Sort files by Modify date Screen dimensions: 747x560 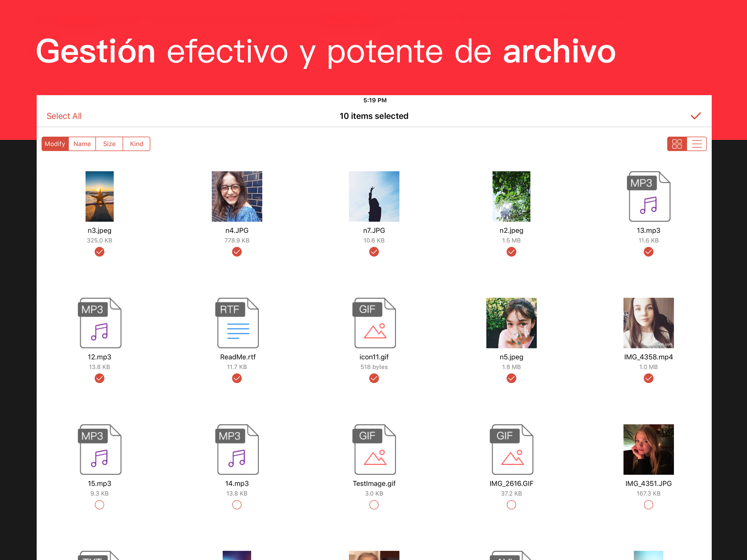coord(55,144)
